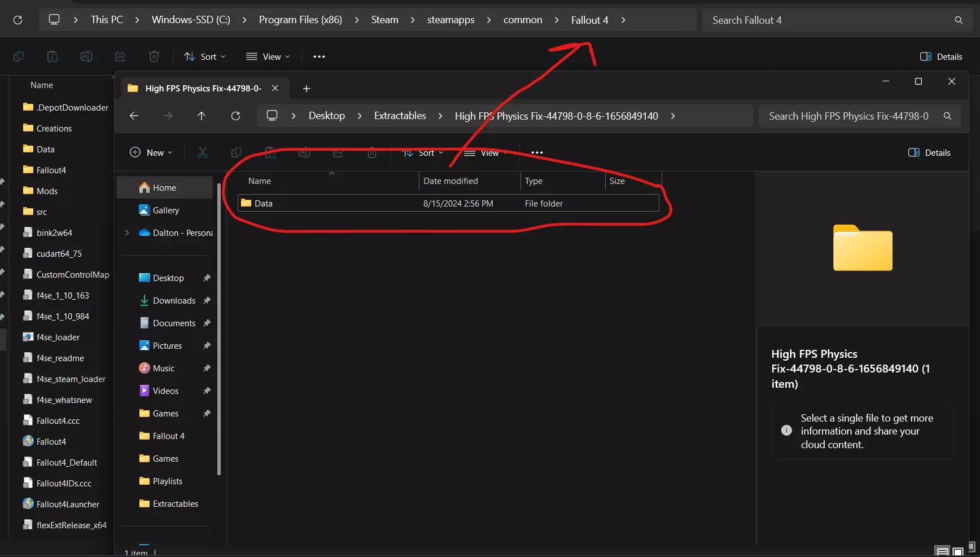Open View dropdown in Fallout 4 window

click(268, 56)
